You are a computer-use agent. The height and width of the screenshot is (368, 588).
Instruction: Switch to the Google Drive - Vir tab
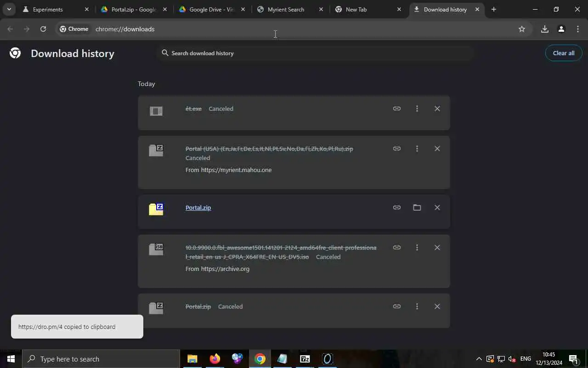point(211,9)
